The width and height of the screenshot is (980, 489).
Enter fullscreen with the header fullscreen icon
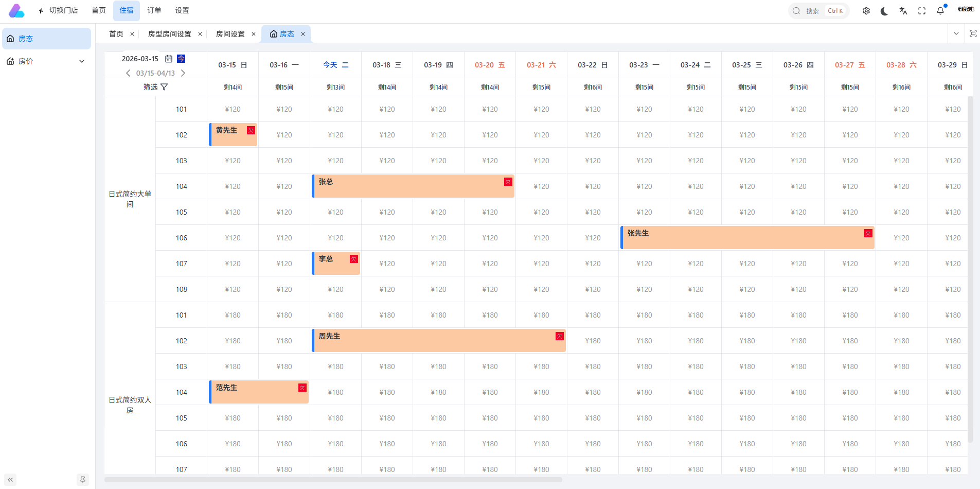tap(922, 11)
